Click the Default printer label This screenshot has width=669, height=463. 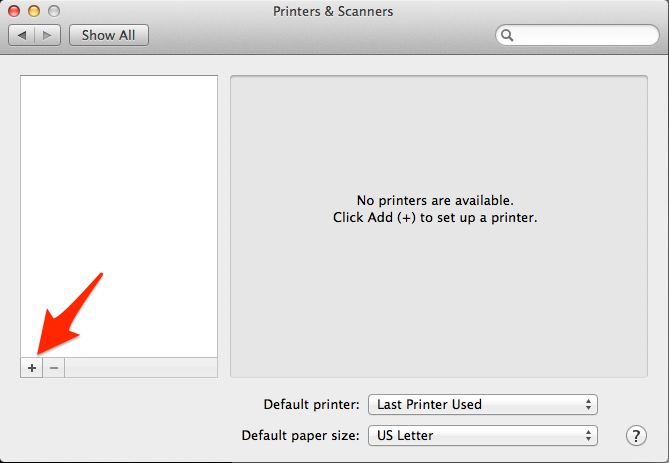coord(311,405)
